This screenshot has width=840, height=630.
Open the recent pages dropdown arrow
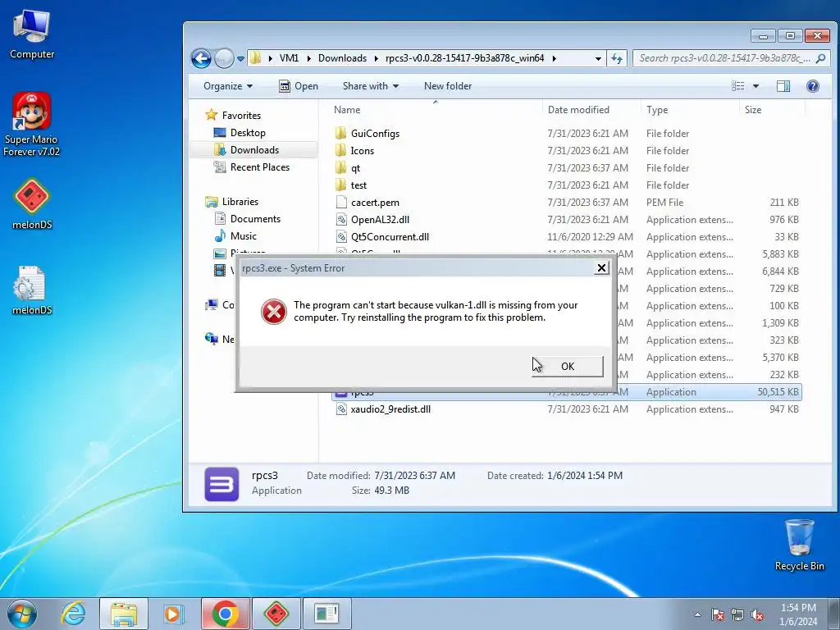pos(240,58)
